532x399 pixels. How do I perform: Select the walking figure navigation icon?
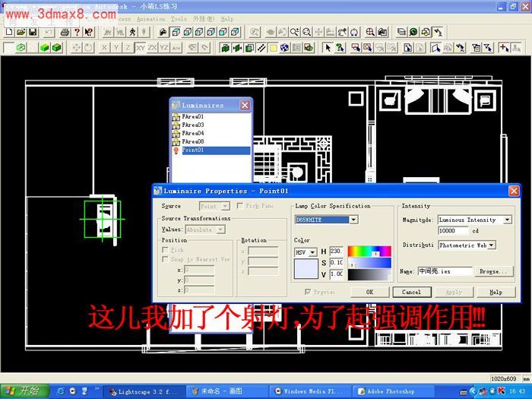(x=132, y=32)
